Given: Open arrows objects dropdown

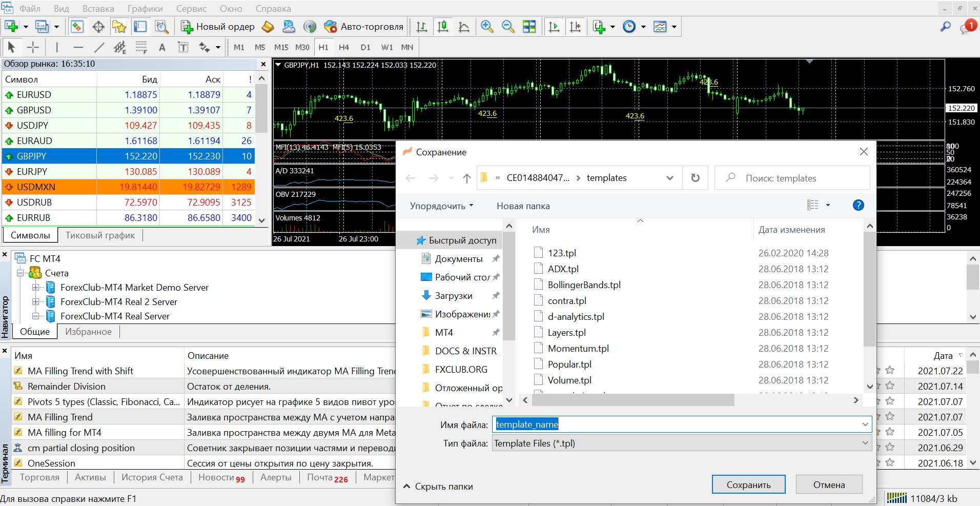Looking at the screenshot, I should tap(218, 47).
